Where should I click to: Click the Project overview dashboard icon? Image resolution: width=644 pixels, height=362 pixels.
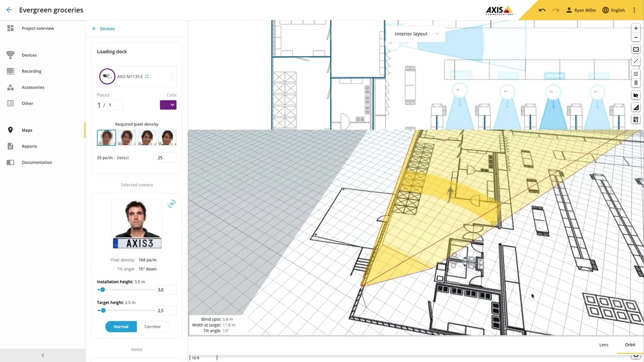[x=10, y=28]
